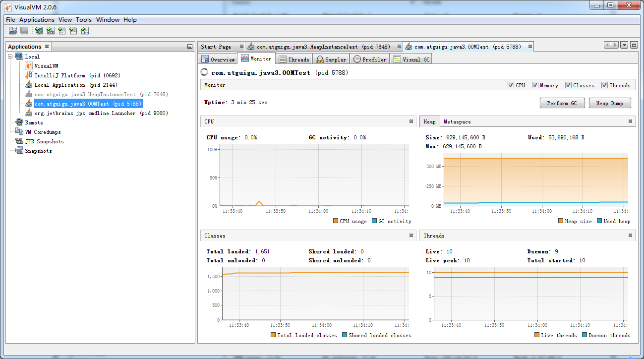Close the CPU chart panel
The image size is (644, 359).
(x=411, y=121)
